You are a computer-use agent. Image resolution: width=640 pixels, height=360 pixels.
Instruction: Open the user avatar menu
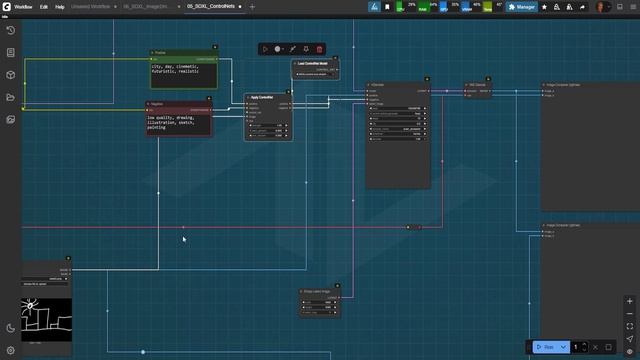602,7
